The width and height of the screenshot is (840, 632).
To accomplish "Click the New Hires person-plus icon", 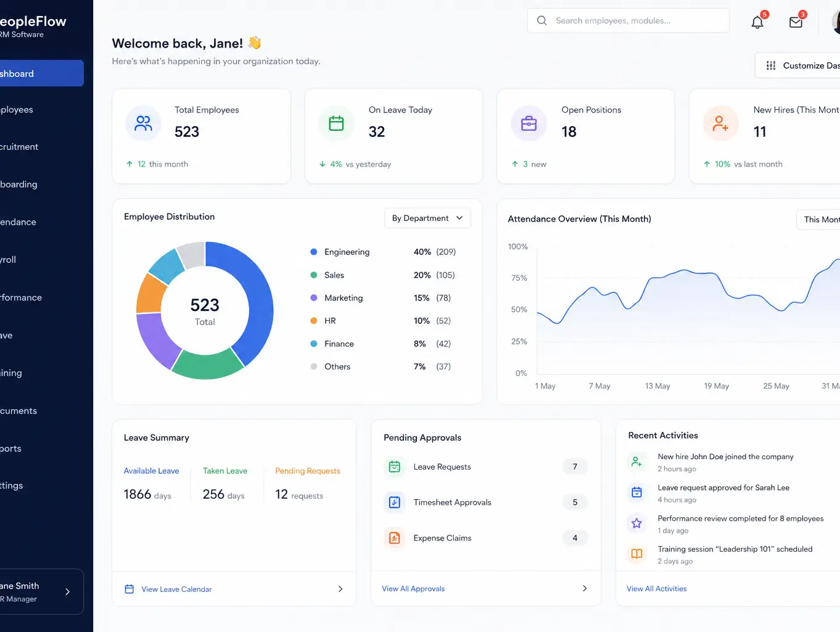I will click(x=720, y=123).
